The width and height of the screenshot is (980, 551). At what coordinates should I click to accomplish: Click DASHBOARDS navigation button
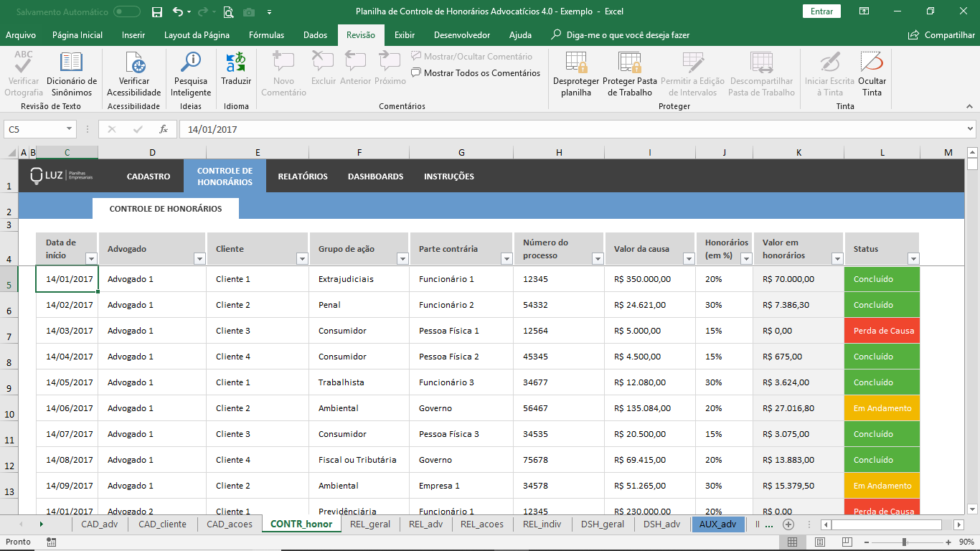point(375,176)
